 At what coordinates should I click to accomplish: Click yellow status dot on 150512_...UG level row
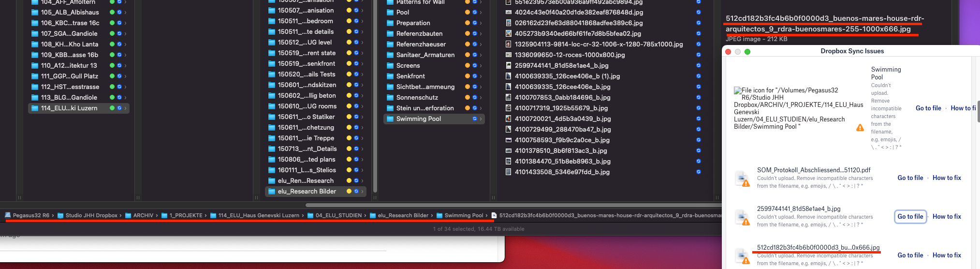tap(349, 42)
